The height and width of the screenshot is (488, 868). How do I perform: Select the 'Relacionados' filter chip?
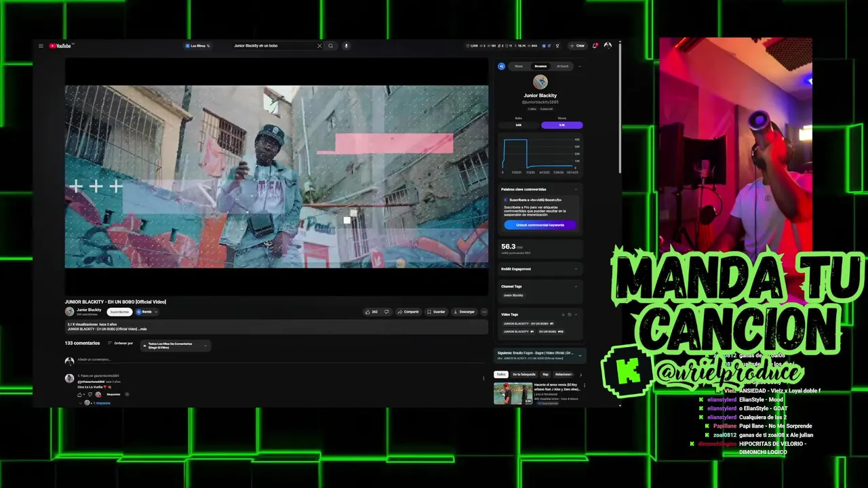coord(564,374)
